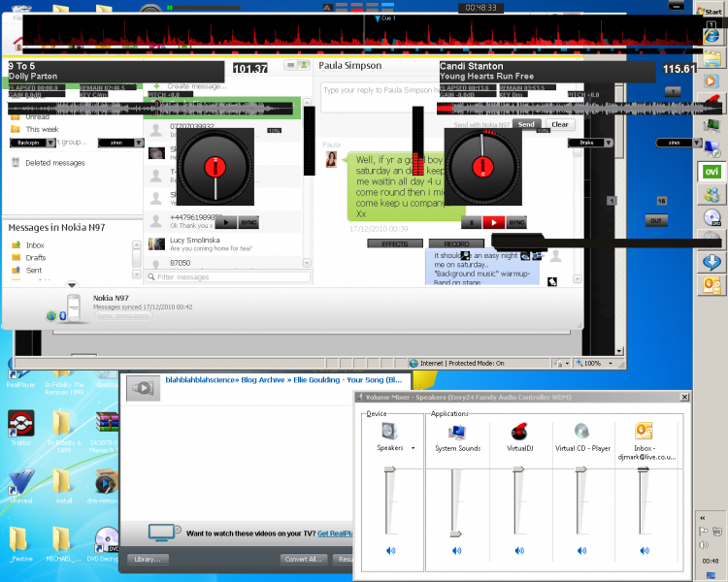Sync the left deck tempo
This screenshot has height=582, width=728.
pos(248,222)
